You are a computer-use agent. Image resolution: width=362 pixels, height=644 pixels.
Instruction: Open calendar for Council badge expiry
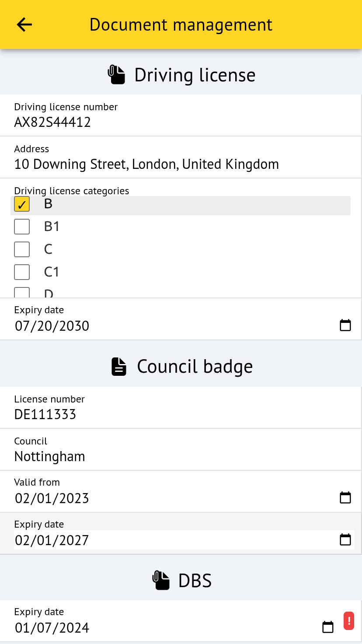pos(345,539)
